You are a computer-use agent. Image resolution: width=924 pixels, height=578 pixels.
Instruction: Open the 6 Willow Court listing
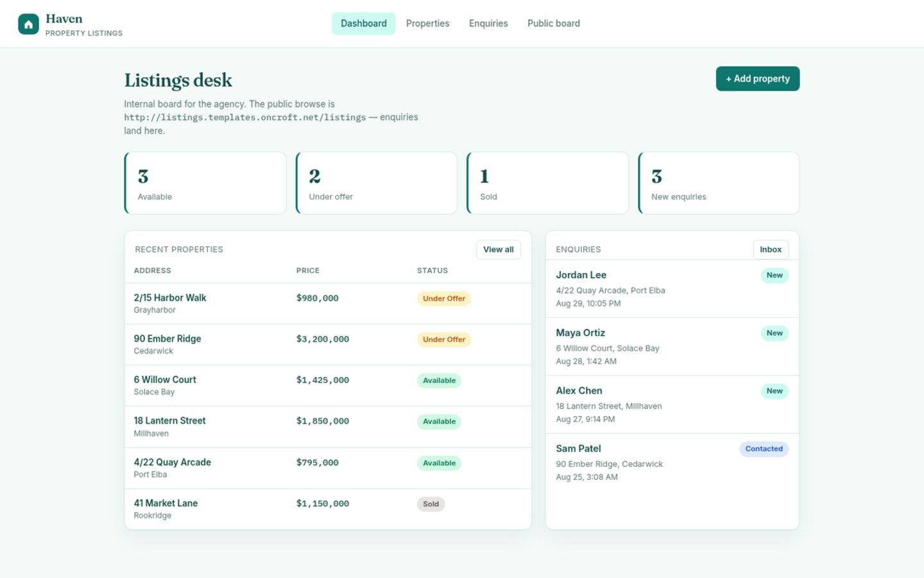coord(165,380)
